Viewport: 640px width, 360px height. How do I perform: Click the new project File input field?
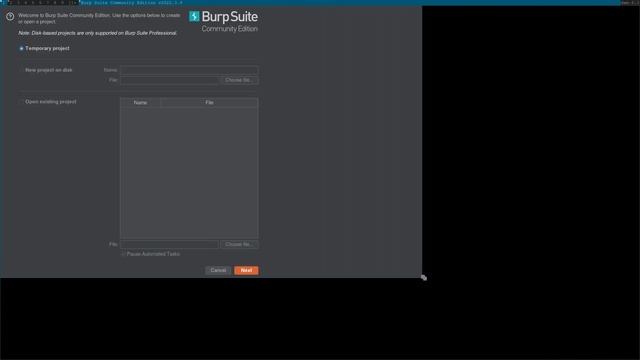169,80
